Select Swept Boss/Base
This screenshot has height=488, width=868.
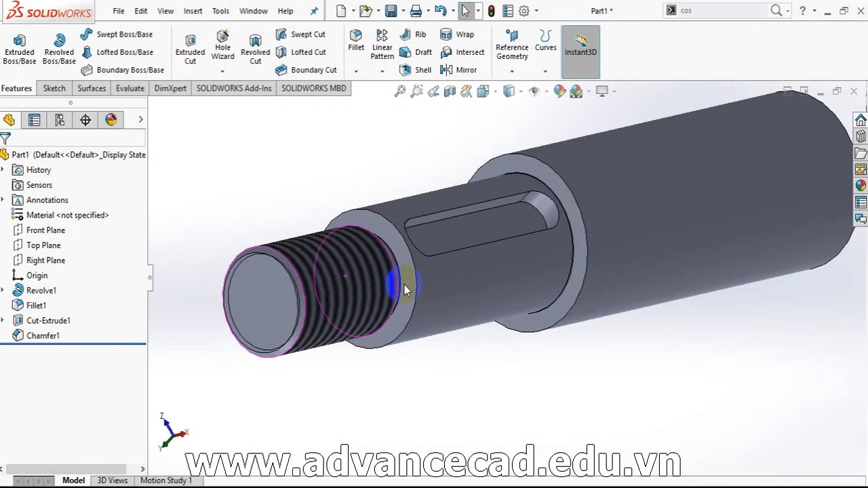click(x=116, y=35)
